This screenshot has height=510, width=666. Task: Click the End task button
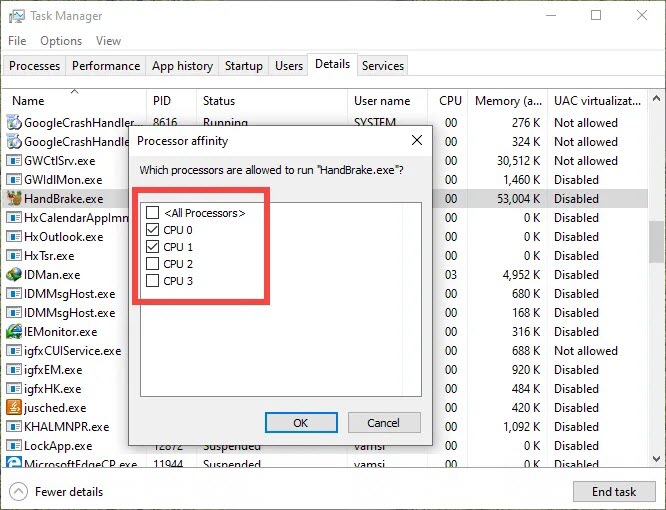(x=614, y=492)
